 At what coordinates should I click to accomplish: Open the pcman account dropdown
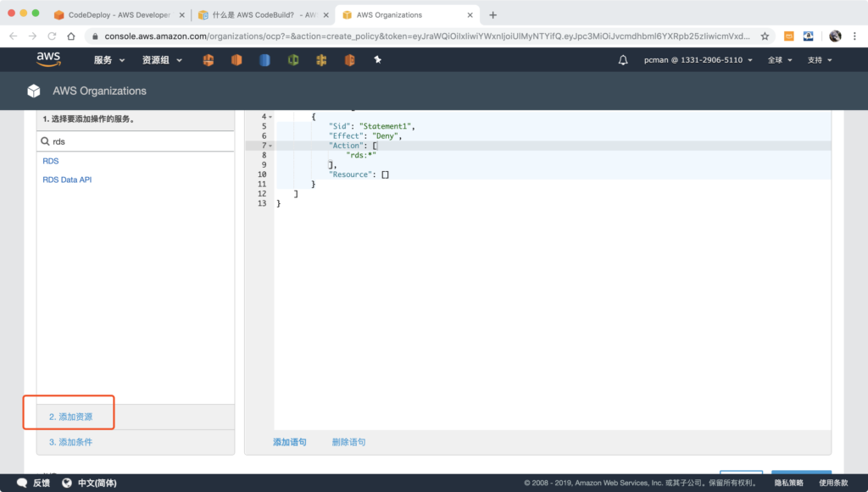tap(698, 60)
